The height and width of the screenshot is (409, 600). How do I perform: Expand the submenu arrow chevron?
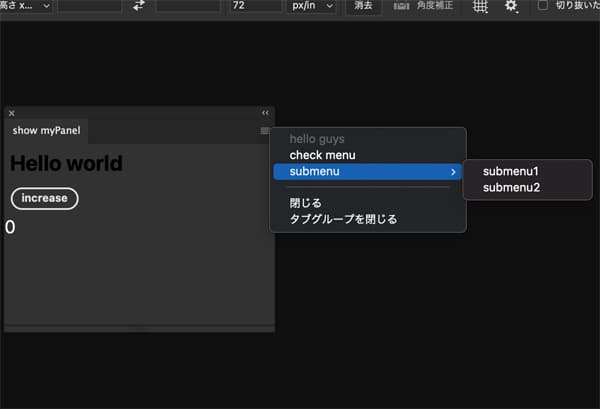(453, 172)
